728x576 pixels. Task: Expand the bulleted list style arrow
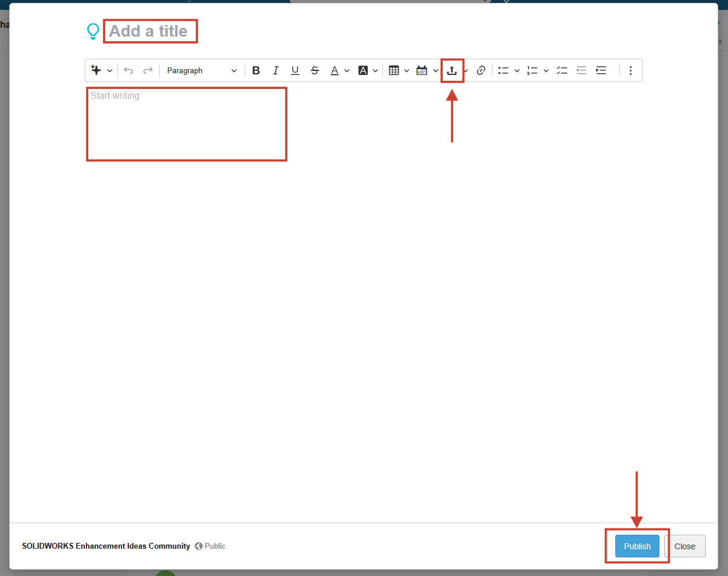point(517,71)
